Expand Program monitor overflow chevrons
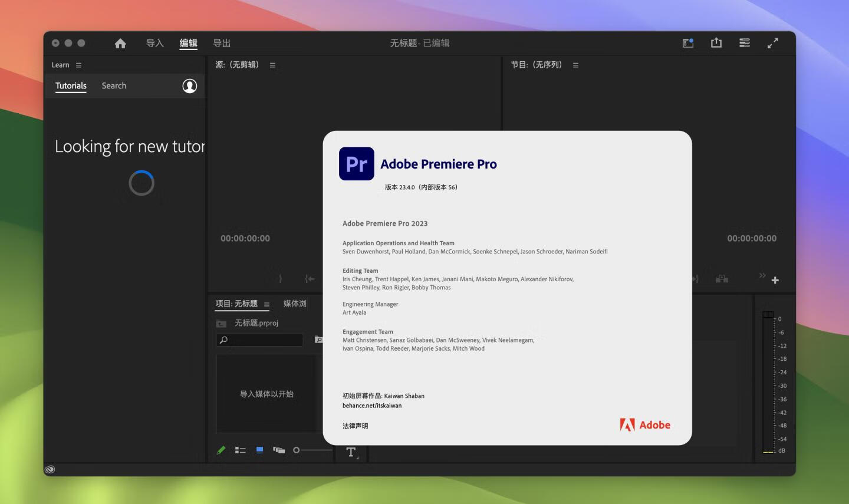The width and height of the screenshot is (849, 504). tap(762, 275)
